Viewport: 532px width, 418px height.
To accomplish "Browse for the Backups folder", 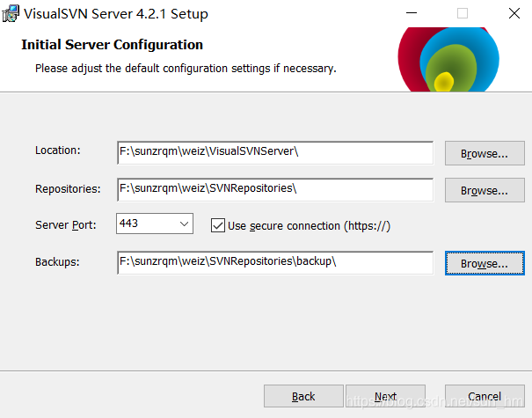I will click(x=485, y=263).
